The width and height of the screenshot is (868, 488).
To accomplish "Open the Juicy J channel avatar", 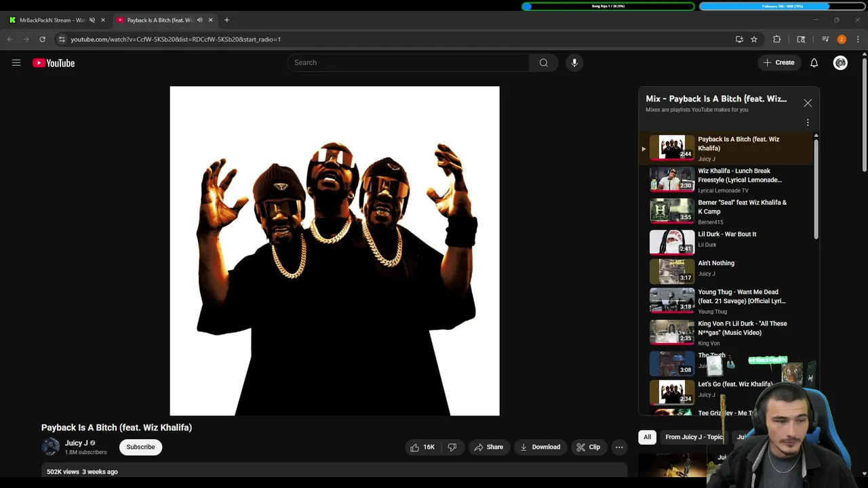I will (51, 447).
